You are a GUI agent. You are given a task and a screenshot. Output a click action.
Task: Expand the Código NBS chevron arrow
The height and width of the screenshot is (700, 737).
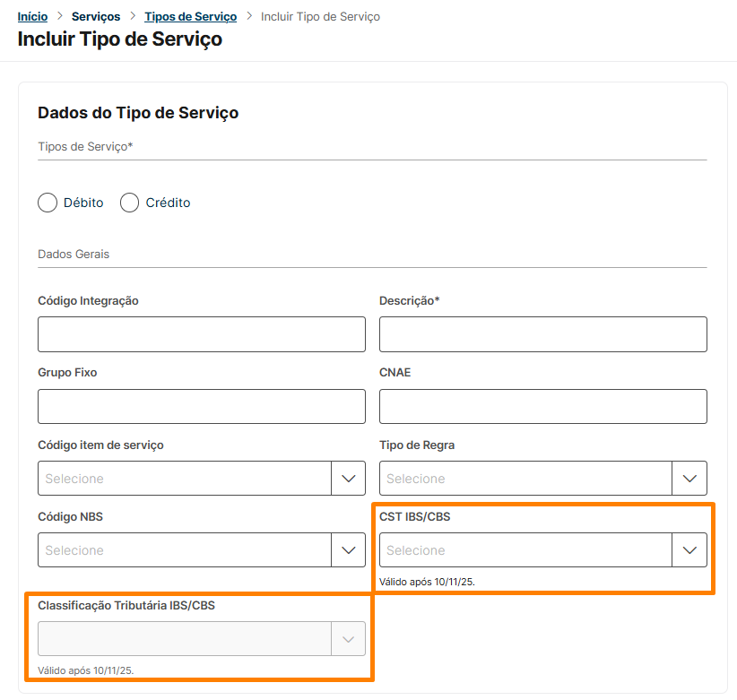(x=349, y=550)
